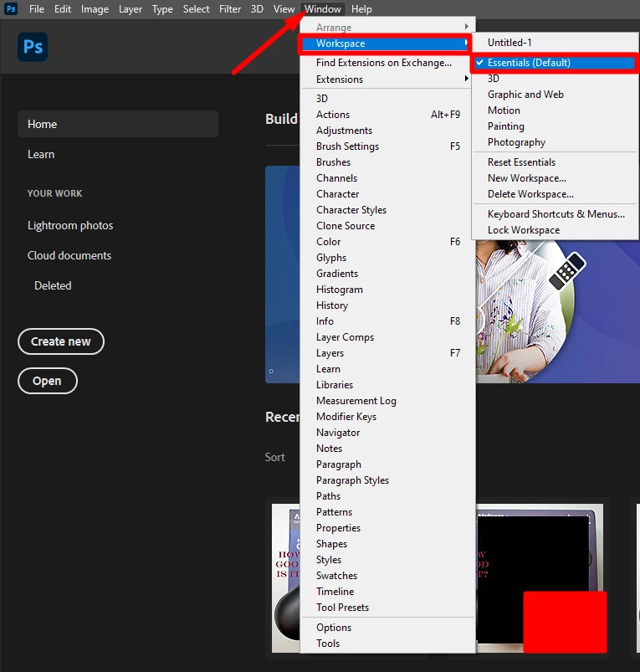Choose Find Extensions on Exchange
The width and height of the screenshot is (640, 672).
pos(387,63)
